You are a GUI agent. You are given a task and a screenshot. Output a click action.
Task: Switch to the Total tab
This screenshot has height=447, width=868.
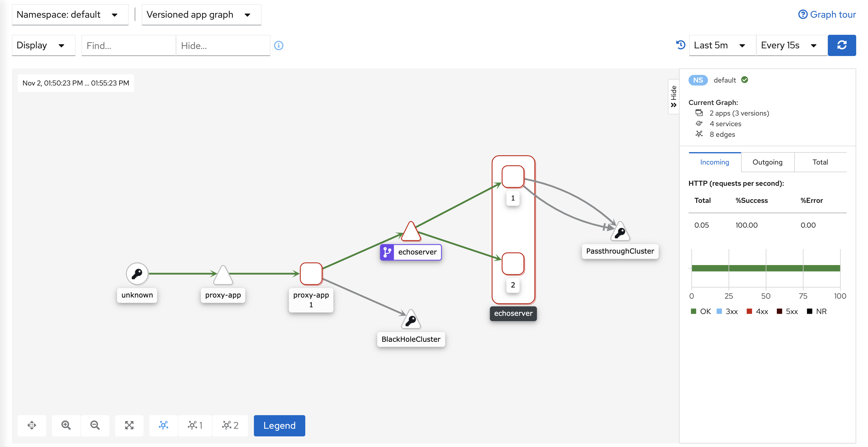coord(820,162)
